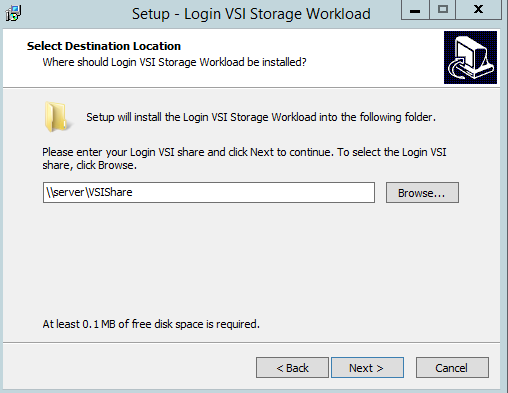The height and width of the screenshot is (393, 508).
Task: Continue with the Next > button
Action: tap(367, 368)
